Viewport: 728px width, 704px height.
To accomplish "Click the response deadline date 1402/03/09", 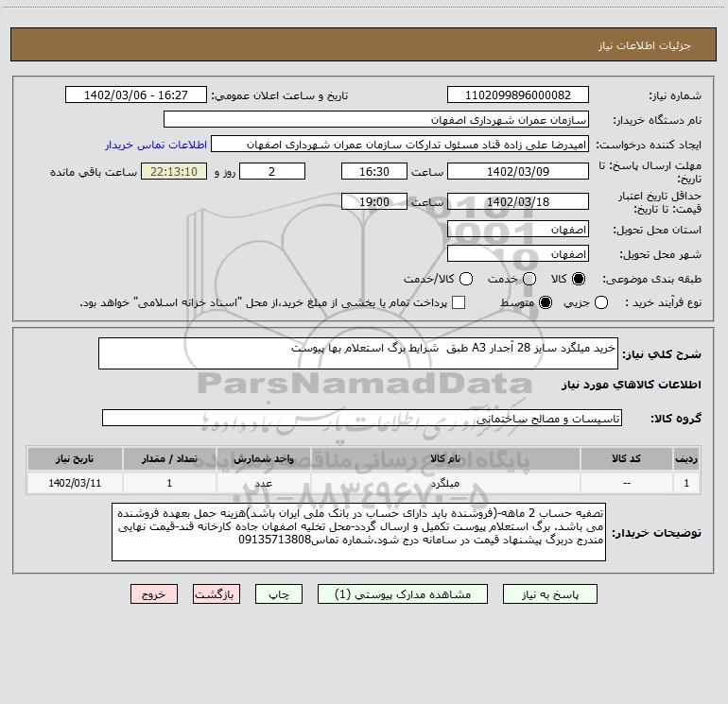I will pyautogui.click(x=518, y=172).
